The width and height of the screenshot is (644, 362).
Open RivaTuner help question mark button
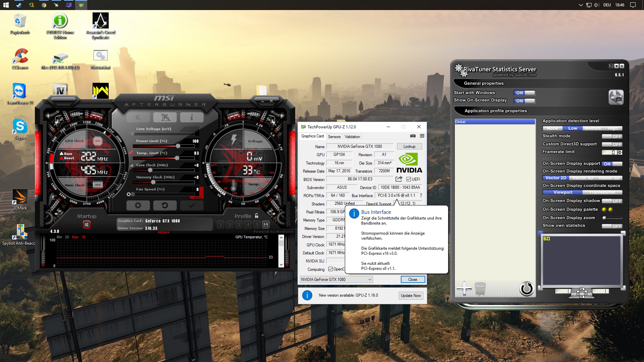(x=611, y=66)
